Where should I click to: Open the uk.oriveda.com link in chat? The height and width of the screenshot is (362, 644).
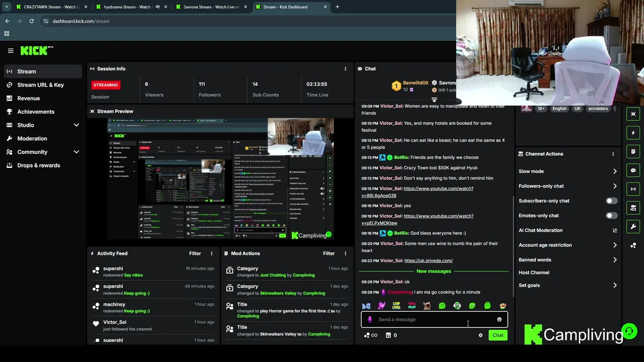(428, 260)
